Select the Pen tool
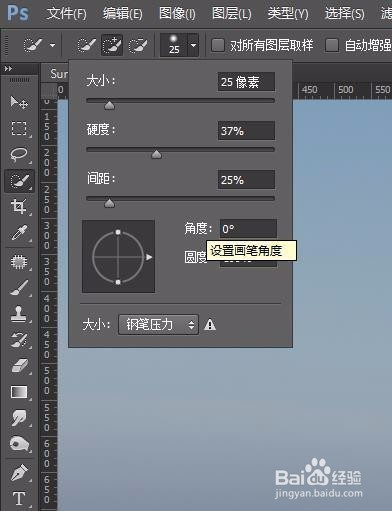This screenshot has width=392, height=511. tap(19, 473)
